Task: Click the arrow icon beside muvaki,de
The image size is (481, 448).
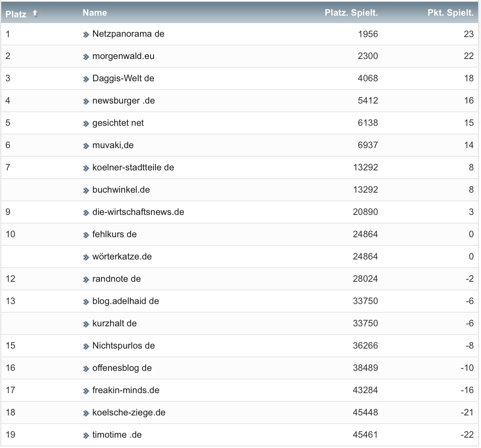Action: pyautogui.click(x=86, y=146)
